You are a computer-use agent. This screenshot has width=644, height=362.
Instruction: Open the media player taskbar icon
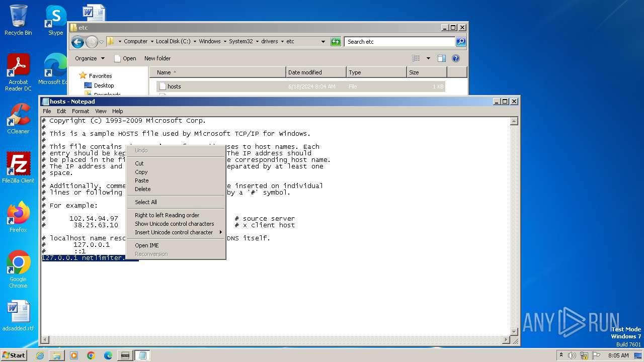pos(74,355)
